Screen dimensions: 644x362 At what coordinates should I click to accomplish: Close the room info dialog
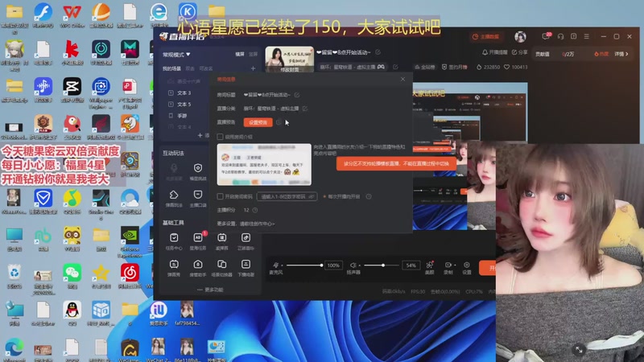point(403,79)
